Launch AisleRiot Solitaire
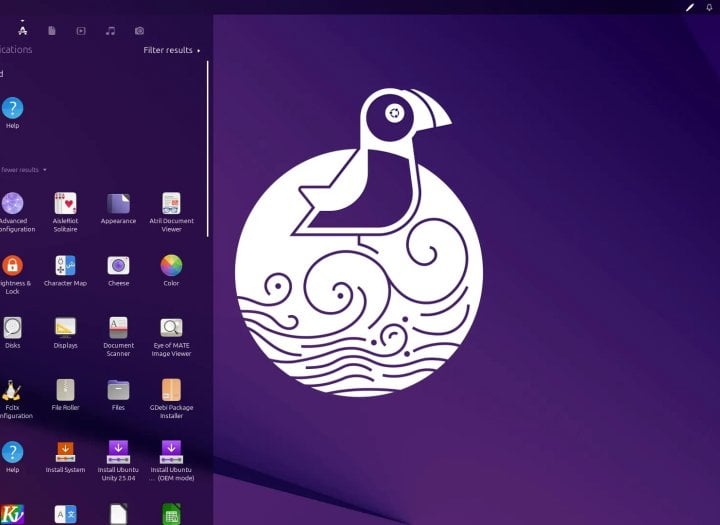Screen dimensions: 720x525 click(65, 212)
